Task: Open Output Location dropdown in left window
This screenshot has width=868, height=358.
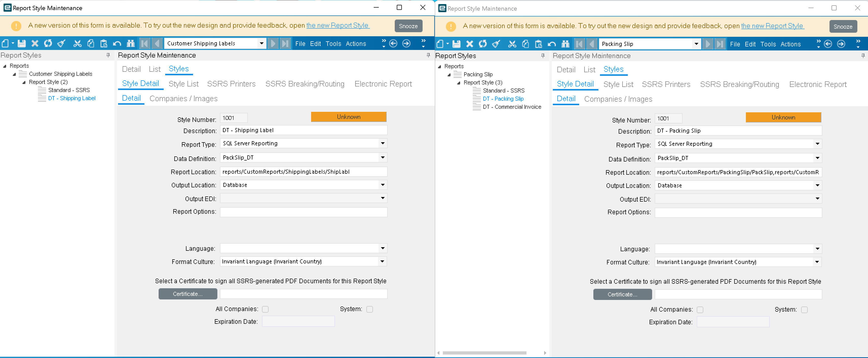Action: (383, 185)
